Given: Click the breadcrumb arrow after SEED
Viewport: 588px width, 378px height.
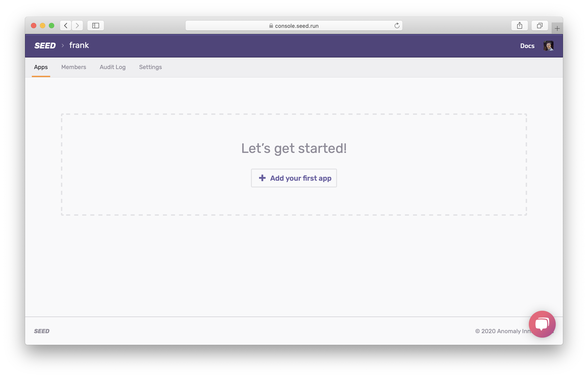Looking at the screenshot, I should point(61,46).
